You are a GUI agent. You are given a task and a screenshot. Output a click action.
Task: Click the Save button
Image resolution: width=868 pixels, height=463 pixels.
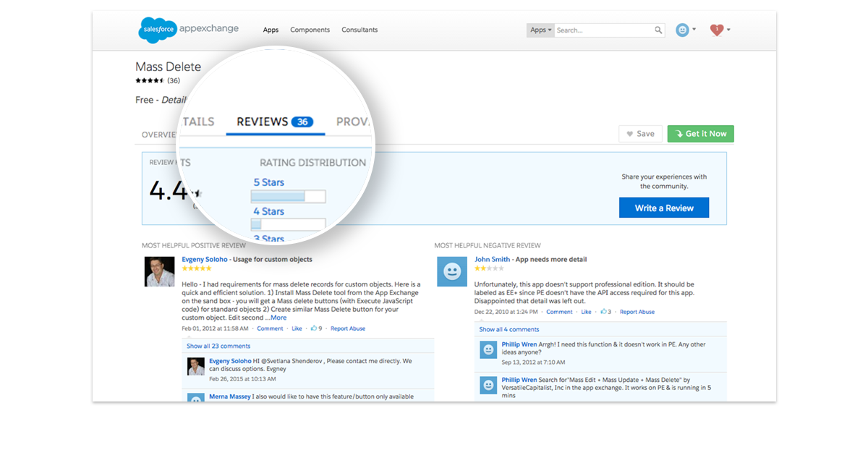click(x=640, y=134)
